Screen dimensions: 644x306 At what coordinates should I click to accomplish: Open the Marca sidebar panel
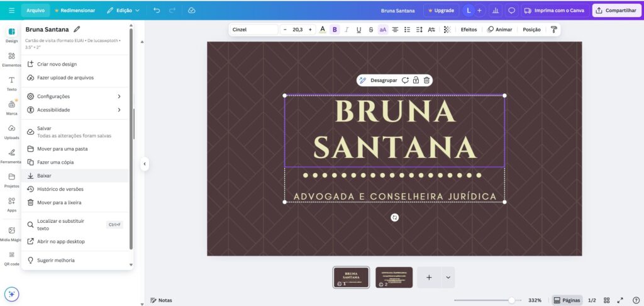(x=11, y=107)
